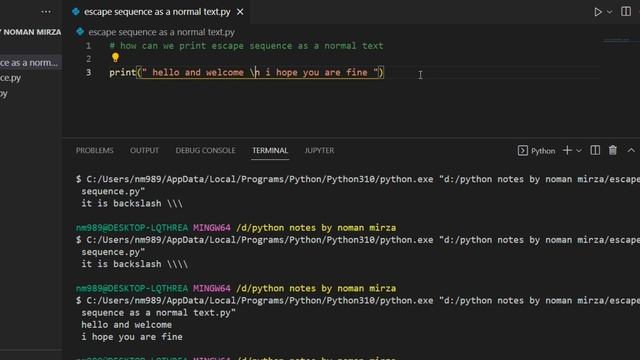Click the terminal output 'i hope you are fine'
640x360 pixels.
[132, 337]
